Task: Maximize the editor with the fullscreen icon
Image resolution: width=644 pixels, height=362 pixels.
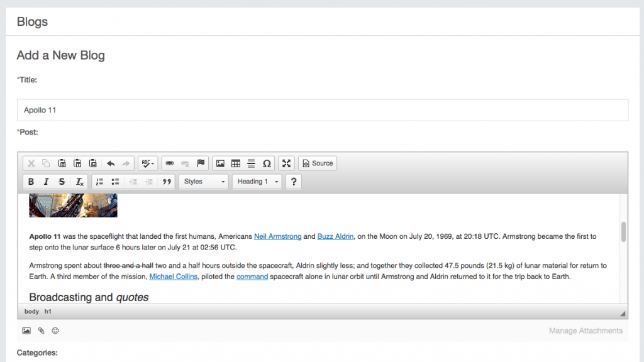Action: [x=286, y=163]
